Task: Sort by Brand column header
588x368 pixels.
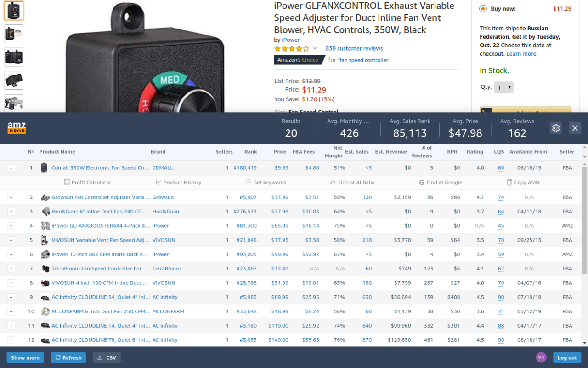Action: [158, 152]
